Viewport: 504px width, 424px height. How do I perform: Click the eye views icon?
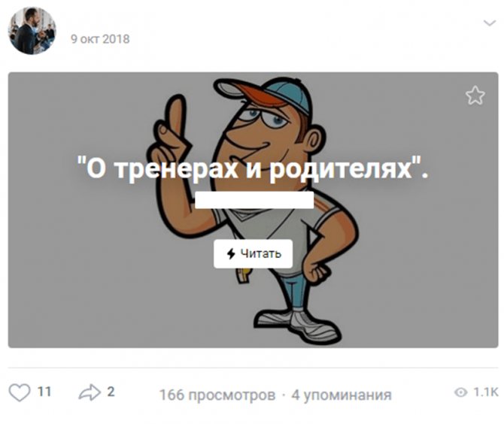click(x=460, y=392)
